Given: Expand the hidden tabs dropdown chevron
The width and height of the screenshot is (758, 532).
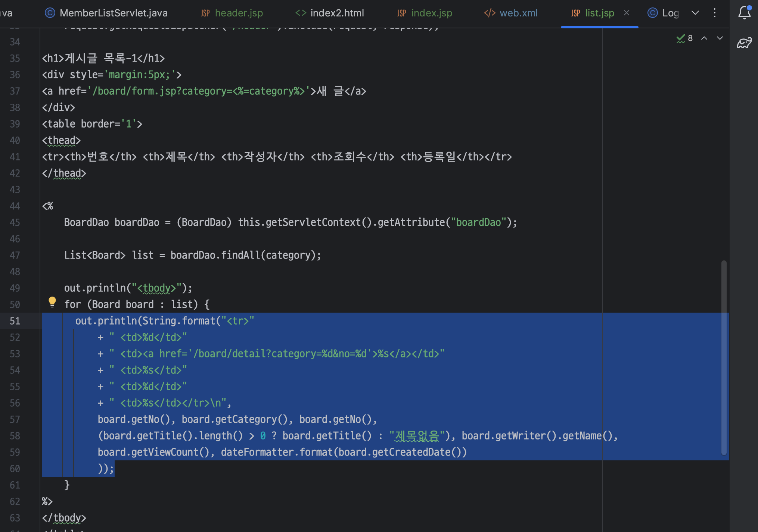Looking at the screenshot, I should point(695,13).
